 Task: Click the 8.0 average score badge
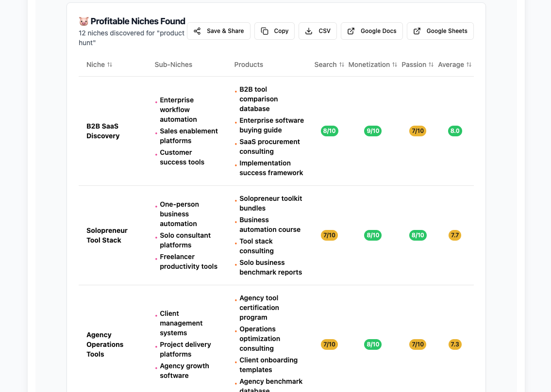click(455, 131)
